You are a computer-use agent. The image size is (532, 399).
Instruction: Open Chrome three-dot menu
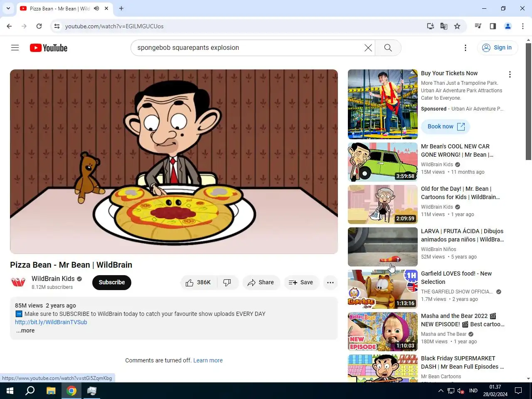523,26
